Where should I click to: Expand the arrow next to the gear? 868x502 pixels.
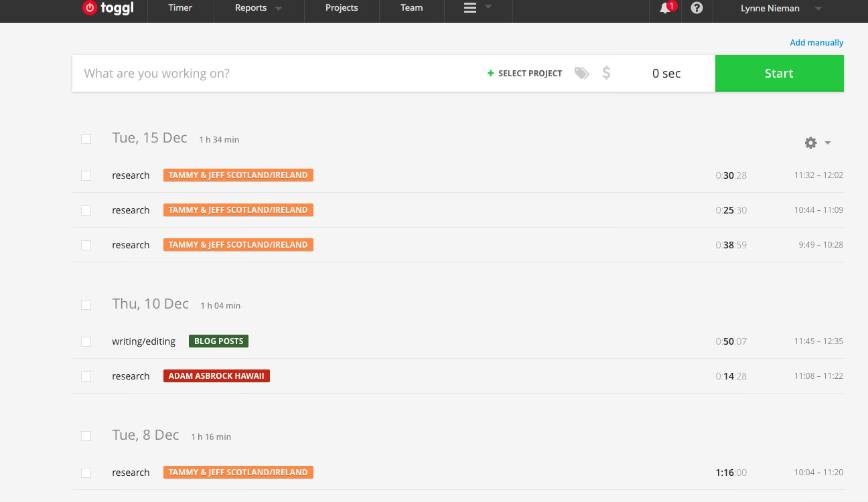pos(828,143)
